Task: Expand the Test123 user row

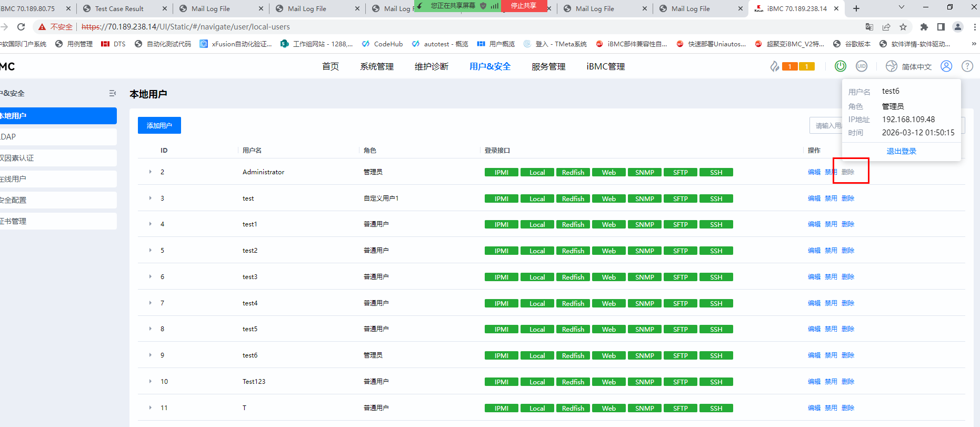Action: click(x=150, y=382)
